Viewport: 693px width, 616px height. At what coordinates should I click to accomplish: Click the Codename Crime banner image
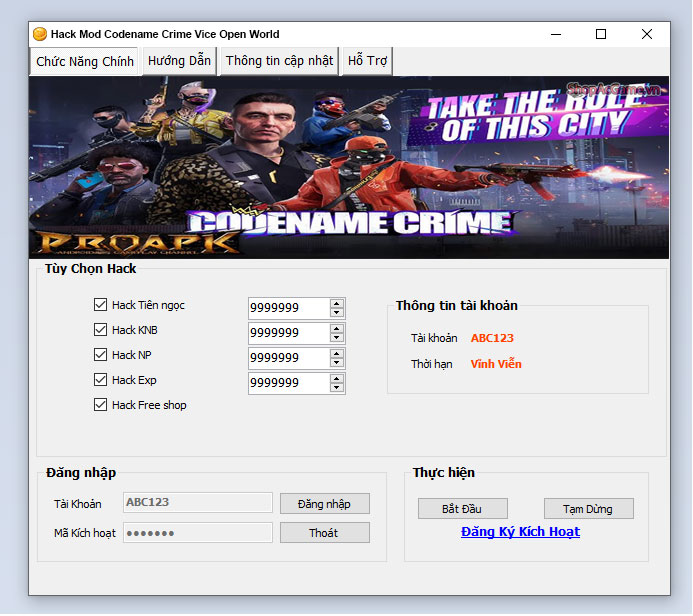coord(349,167)
